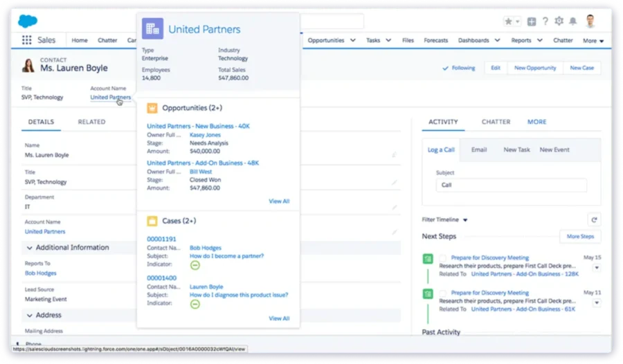Click the global search box

coord(332,21)
